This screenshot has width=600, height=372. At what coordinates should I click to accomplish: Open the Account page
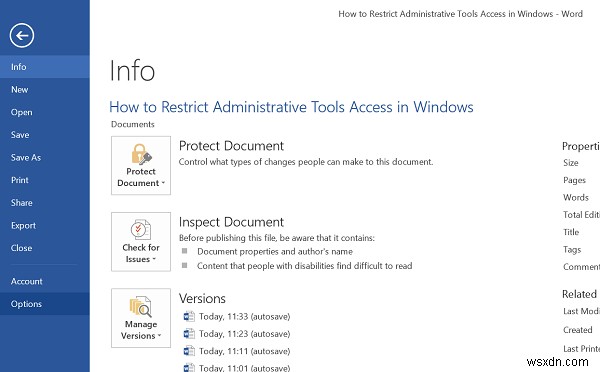point(45,281)
